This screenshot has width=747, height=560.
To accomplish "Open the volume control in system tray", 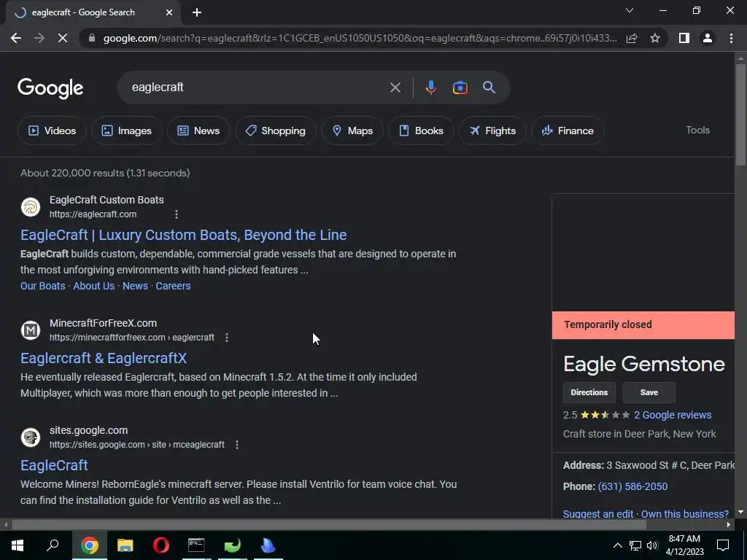I will [x=652, y=545].
